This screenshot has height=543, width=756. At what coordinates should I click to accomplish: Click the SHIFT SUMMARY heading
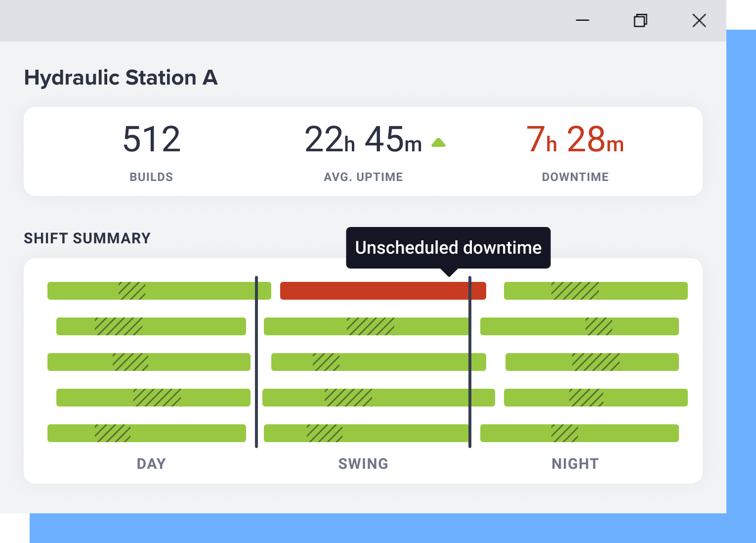87,238
